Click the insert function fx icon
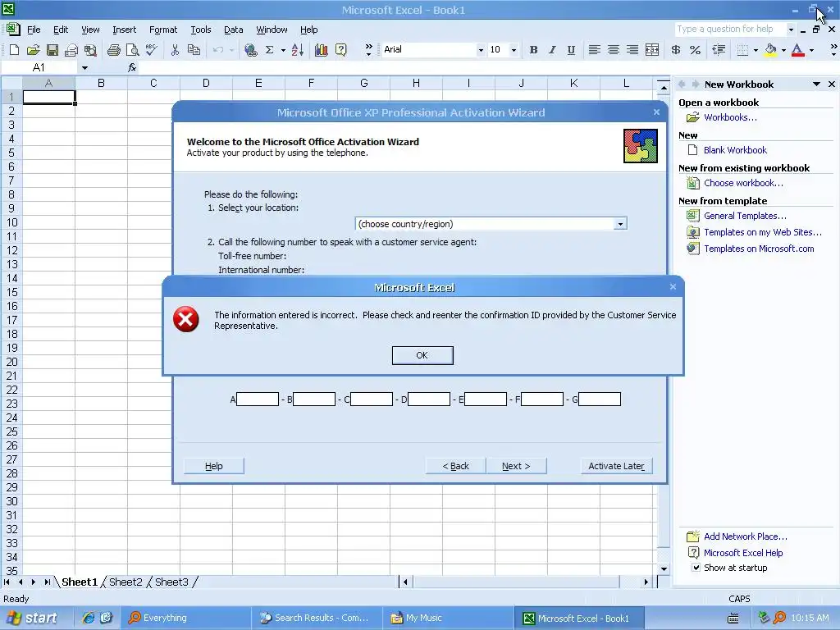 (132, 67)
